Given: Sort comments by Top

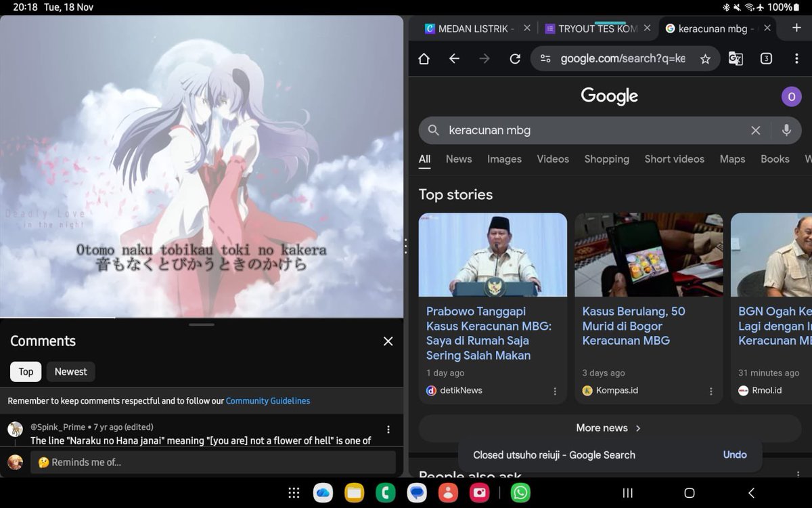Looking at the screenshot, I should click(26, 372).
